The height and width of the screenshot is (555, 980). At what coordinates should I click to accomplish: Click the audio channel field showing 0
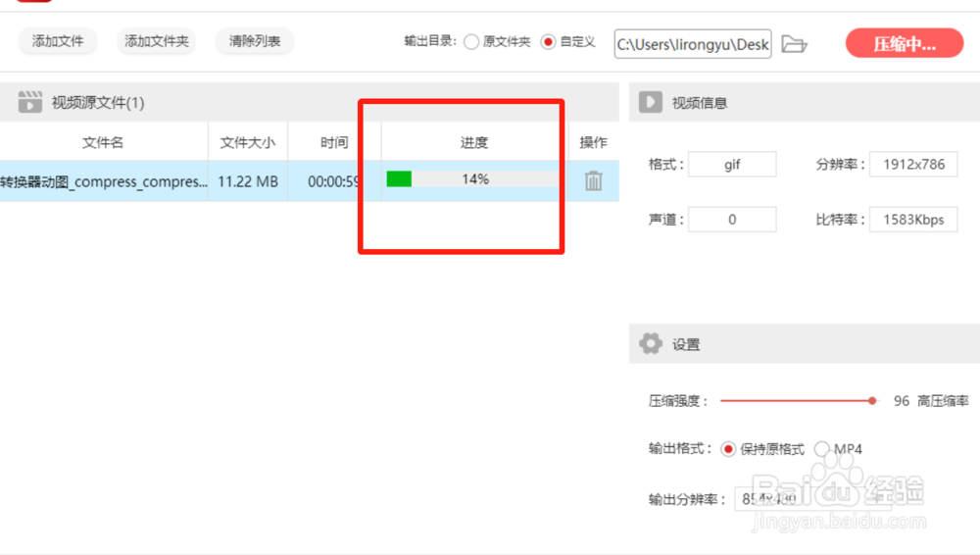[732, 219]
